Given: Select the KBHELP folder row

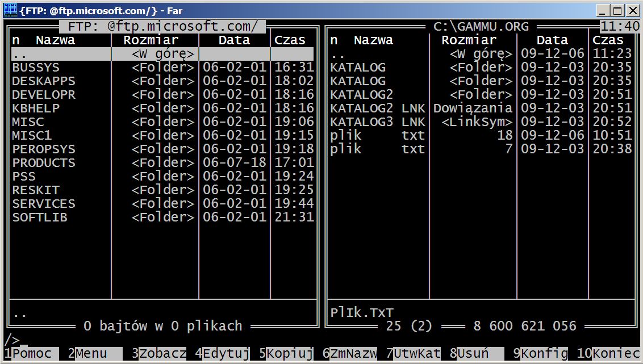Looking at the screenshot, I should pos(163,108).
